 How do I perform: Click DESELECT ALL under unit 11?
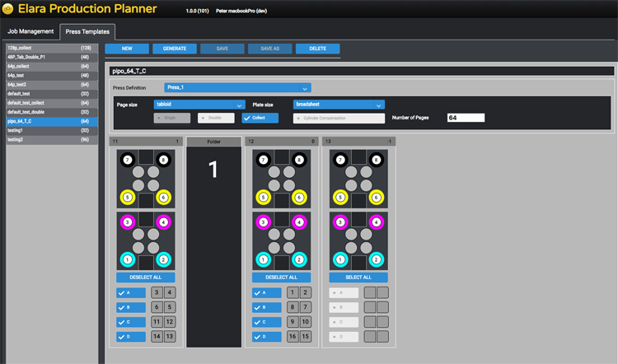click(x=145, y=278)
